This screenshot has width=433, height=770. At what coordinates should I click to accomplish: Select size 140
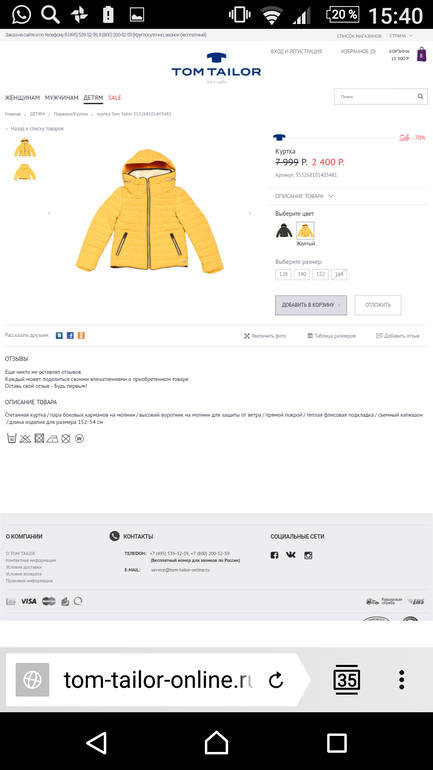(x=301, y=275)
